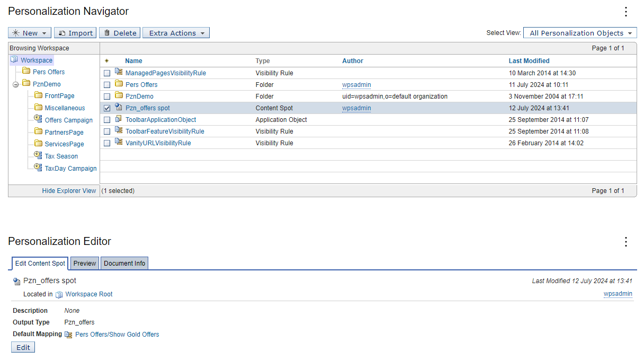This screenshot has height=360, width=644.
Task: Check the ToolbarApplicationObject checkbox
Action: 107,120
